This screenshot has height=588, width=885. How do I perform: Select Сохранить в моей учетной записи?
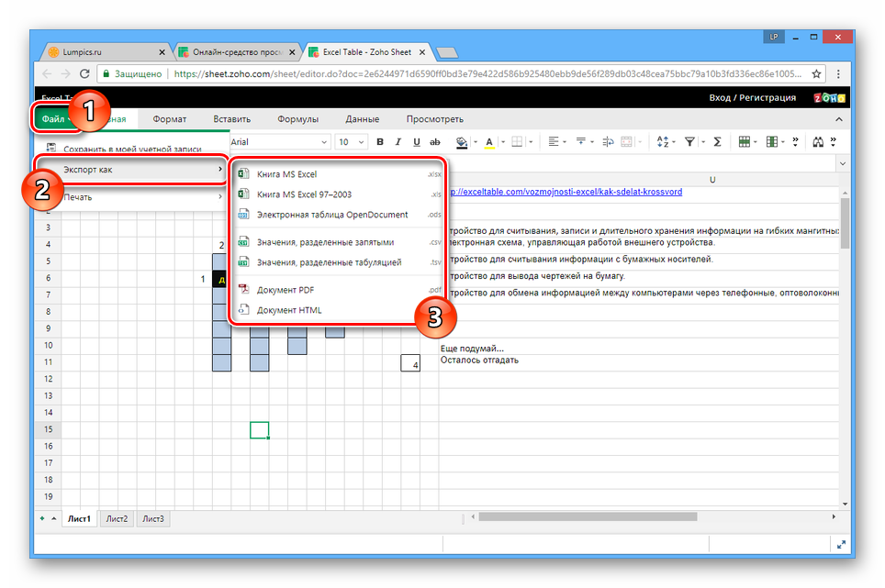click(132, 149)
